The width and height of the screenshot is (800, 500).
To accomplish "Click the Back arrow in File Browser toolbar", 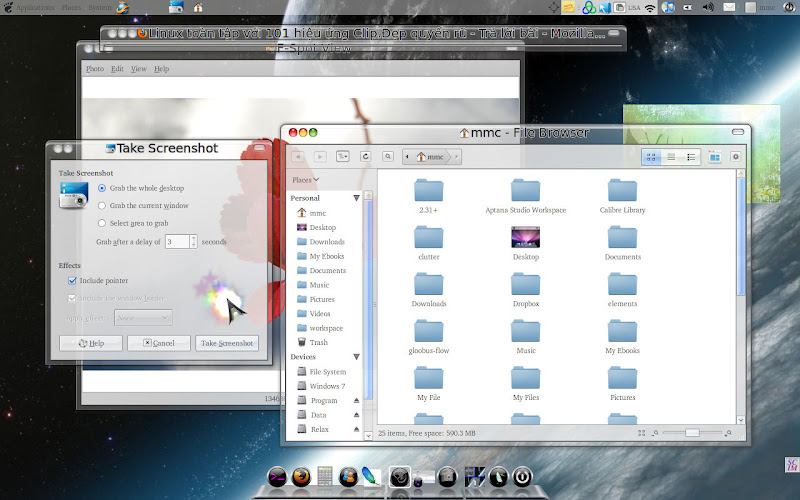I will click(x=298, y=157).
